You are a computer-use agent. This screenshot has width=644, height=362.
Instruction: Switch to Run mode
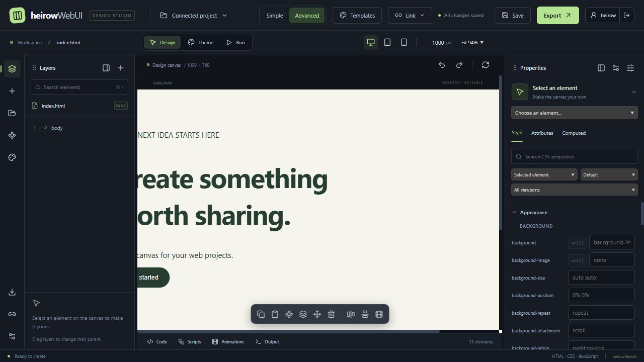pyautogui.click(x=235, y=43)
